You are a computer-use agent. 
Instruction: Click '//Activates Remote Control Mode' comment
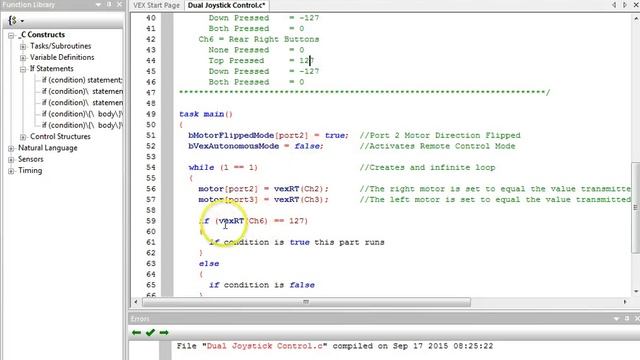[x=438, y=146]
